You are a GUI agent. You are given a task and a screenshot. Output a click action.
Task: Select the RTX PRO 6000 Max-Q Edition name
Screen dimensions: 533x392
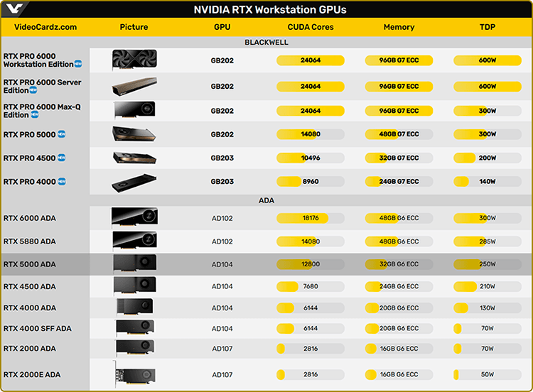[x=42, y=111]
